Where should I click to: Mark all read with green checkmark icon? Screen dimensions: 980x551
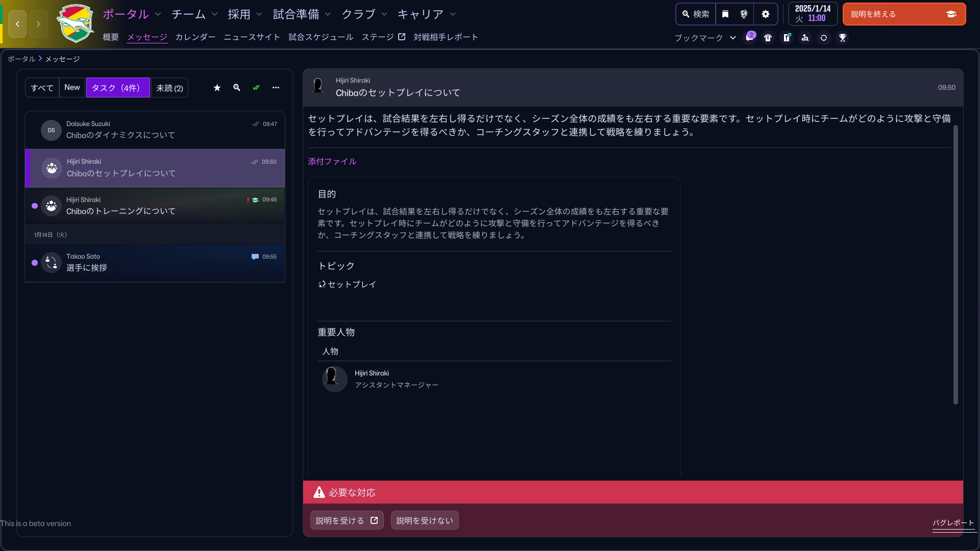click(x=256, y=88)
